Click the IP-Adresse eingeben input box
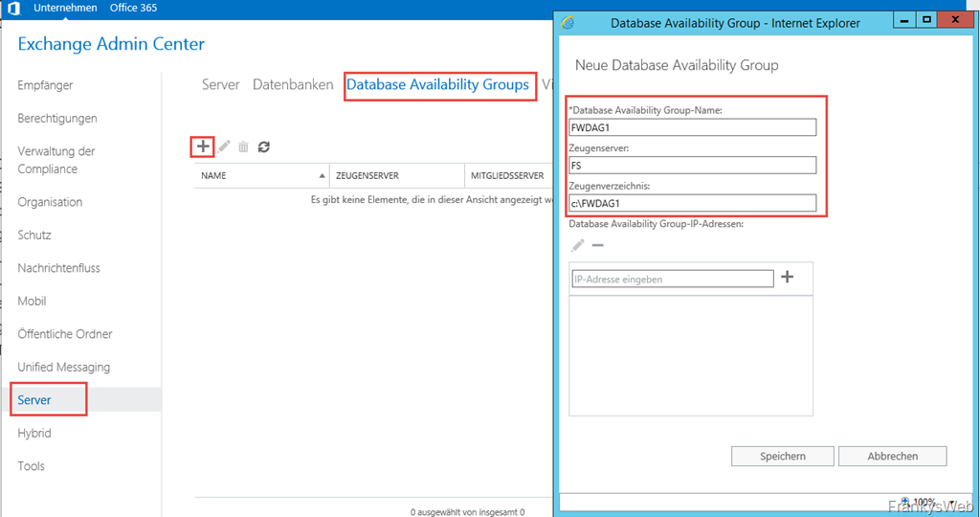The width and height of the screenshot is (980, 517). [672, 279]
